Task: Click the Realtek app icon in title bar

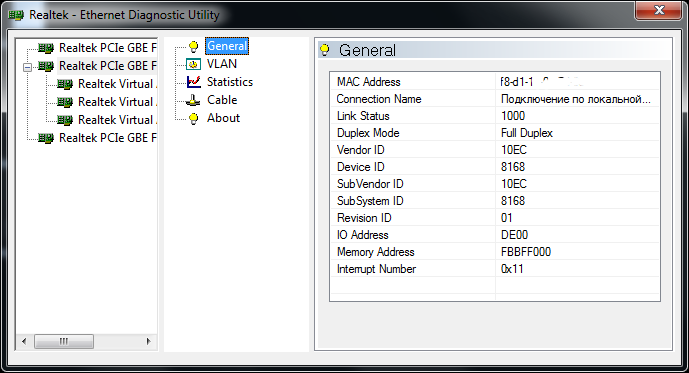Action: click(x=16, y=15)
